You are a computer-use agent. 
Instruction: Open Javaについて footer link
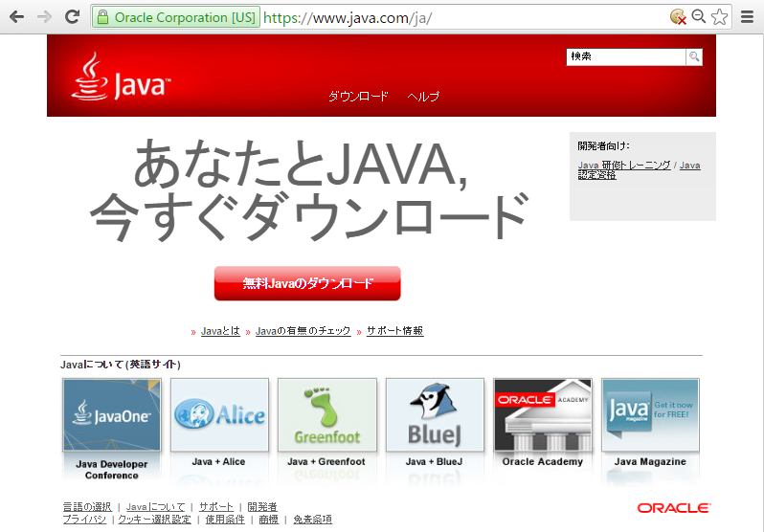click(x=155, y=507)
